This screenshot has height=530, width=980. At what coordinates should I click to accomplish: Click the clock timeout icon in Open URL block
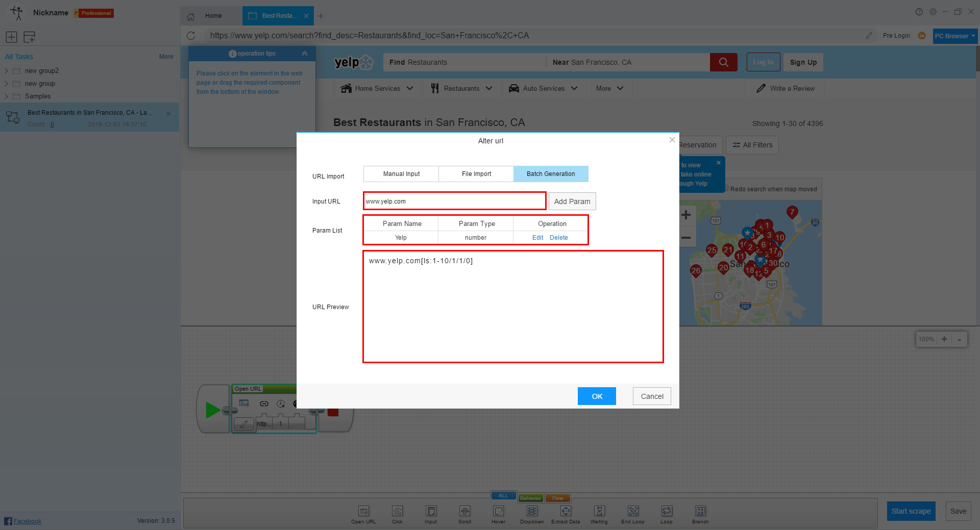click(x=281, y=403)
